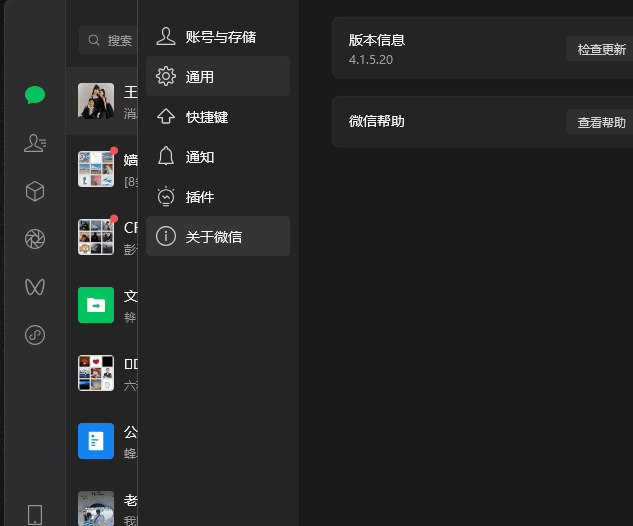Open 插件 plugins settings

coord(218,197)
